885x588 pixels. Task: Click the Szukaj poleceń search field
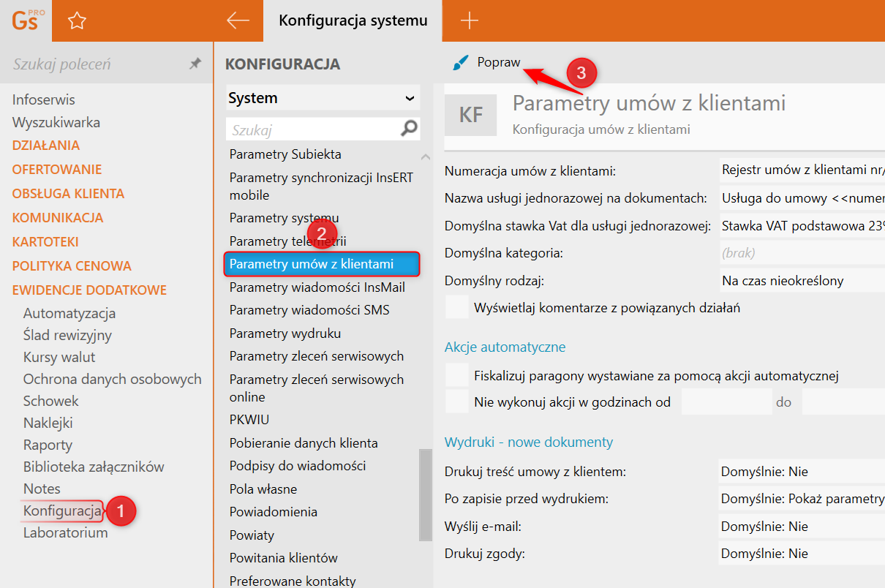point(95,64)
